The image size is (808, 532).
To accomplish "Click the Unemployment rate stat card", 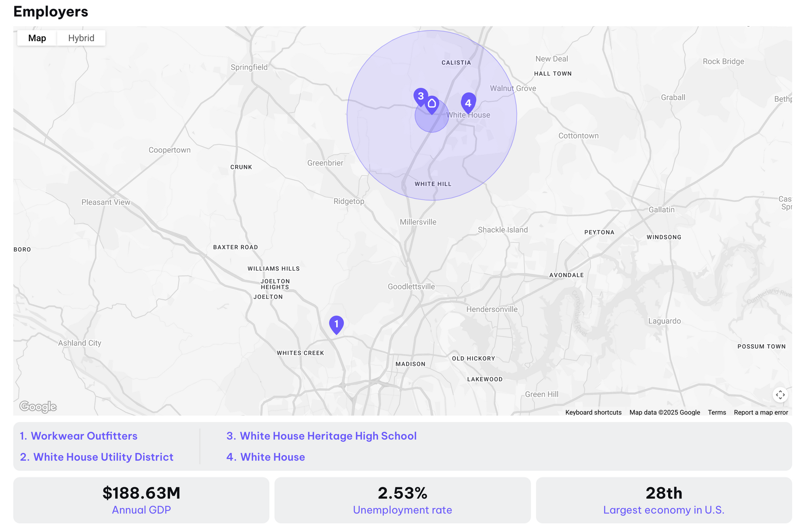I will (402, 500).
